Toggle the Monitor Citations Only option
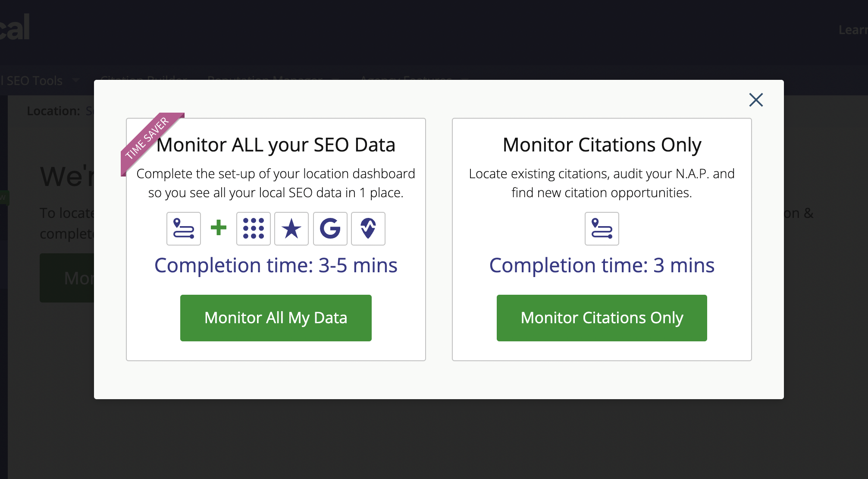 602,317
